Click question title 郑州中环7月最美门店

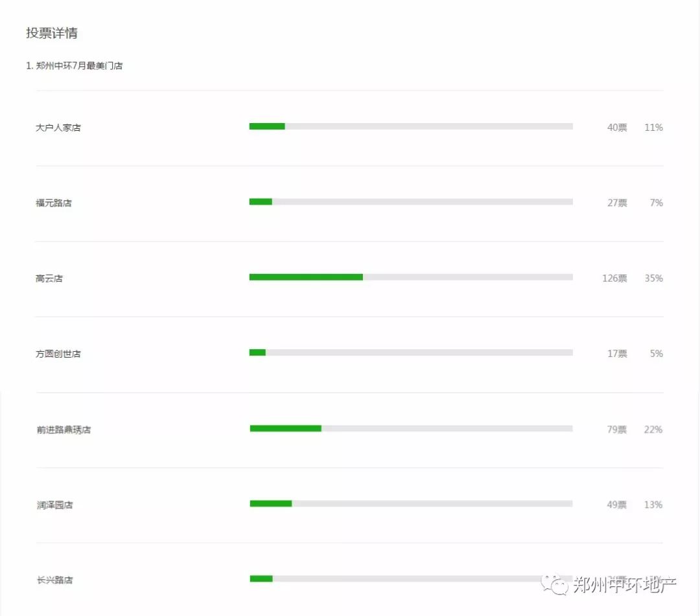pyautogui.click(x=79, y=65)
